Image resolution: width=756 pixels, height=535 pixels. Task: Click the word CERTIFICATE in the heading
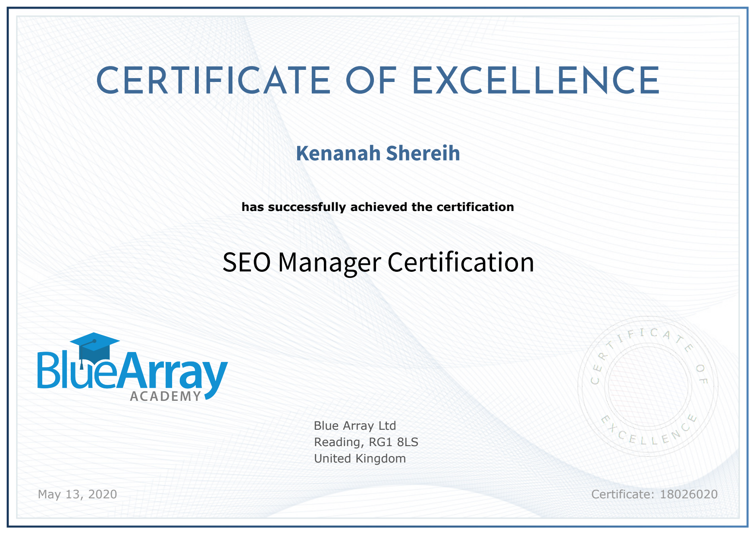[x=213, y=81]
